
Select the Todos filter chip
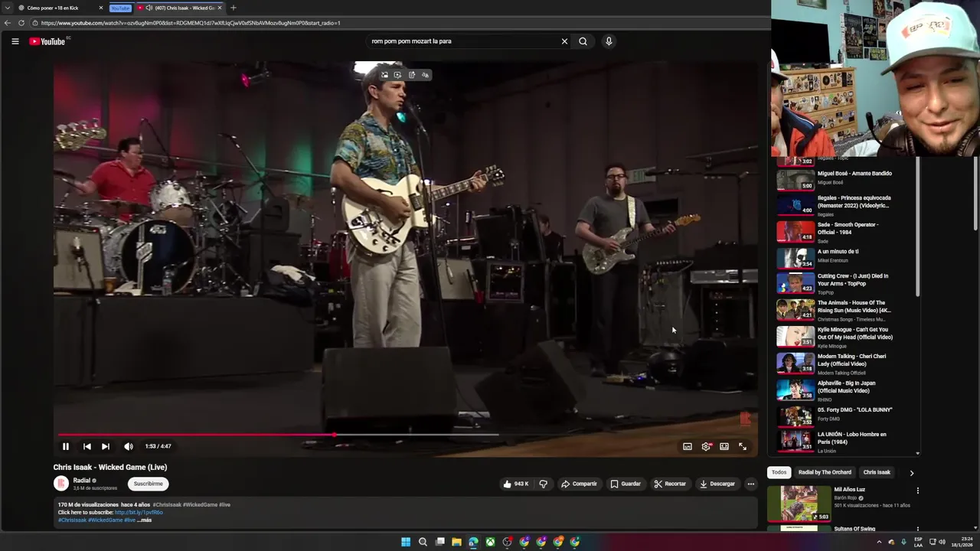coord(779,472)
